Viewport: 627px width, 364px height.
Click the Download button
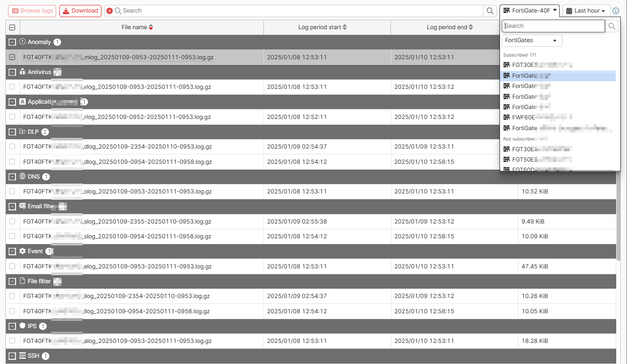80,10
